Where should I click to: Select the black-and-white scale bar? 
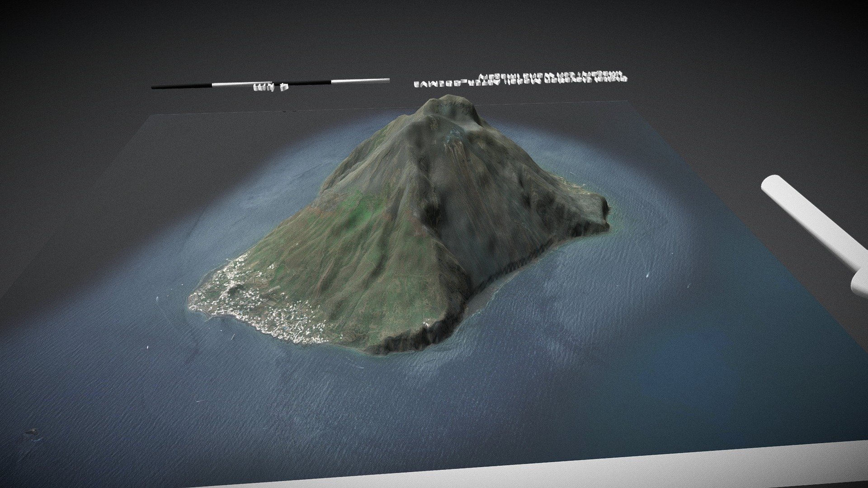[270, 84]
